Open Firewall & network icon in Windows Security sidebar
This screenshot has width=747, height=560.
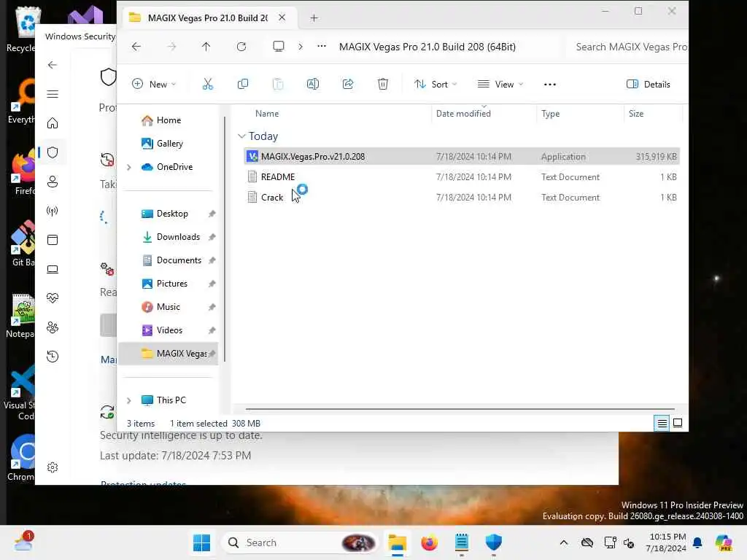53,211
